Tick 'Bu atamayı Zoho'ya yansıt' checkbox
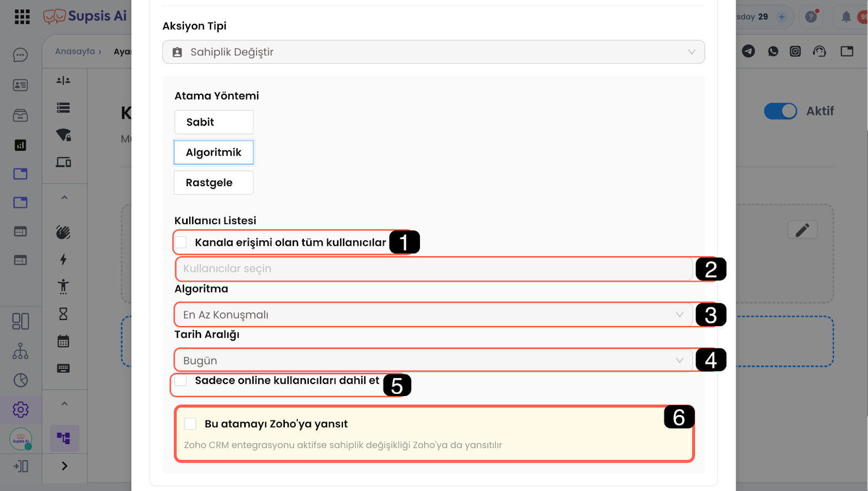The width and height of the screenshot is (868, 491). point(190,424)
